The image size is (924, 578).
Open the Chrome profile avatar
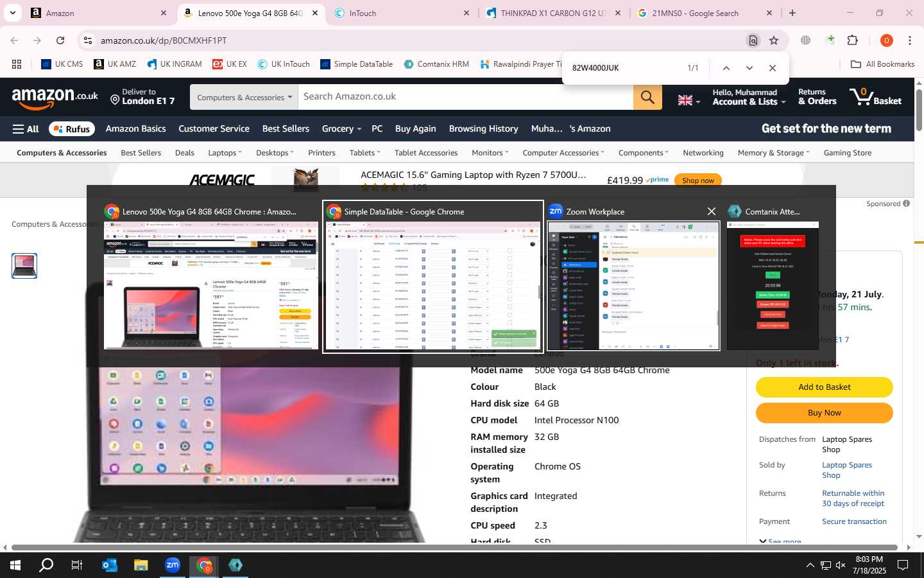tap(886, 40)
